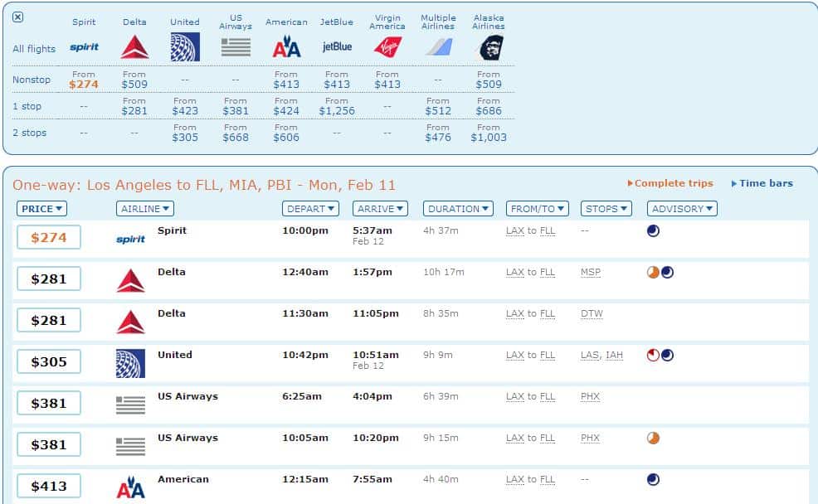Image resolution: width=818 pixels, height=504 pixels.
Task: Click the Multiple Airlines 2 stops $476 fare
Action: coord(438,133)
